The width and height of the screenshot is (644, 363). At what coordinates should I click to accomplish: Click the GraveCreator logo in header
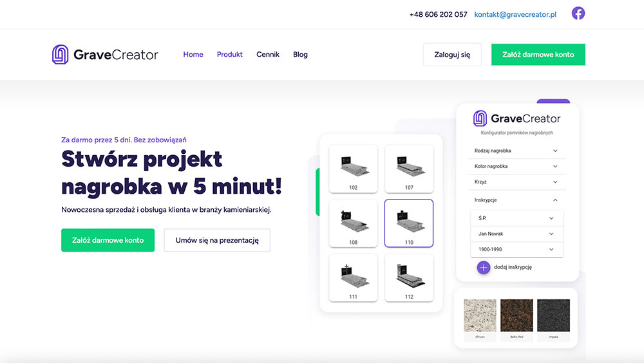(x=105, y=55)
